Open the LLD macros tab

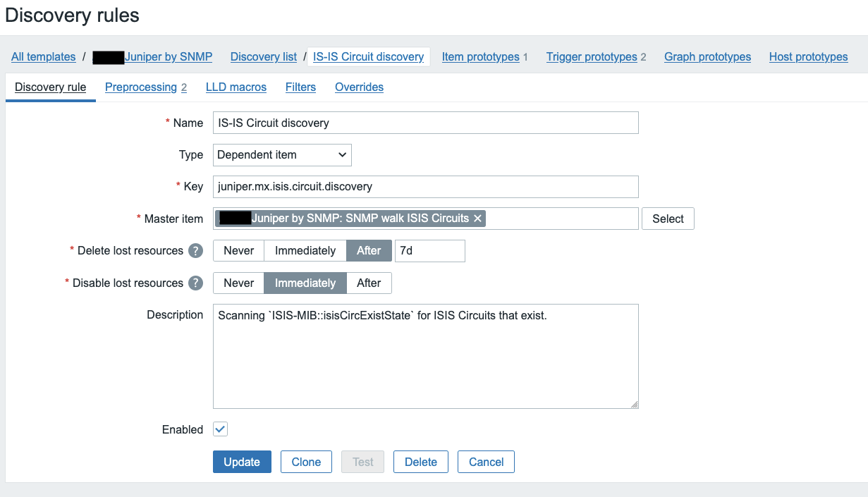(236, 87)
